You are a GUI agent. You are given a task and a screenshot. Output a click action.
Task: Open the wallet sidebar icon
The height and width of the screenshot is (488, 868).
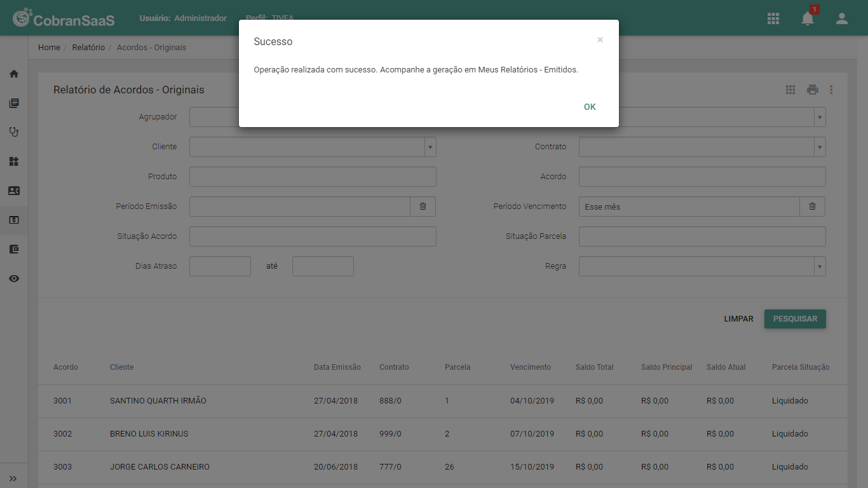click(x=14, y=249)
